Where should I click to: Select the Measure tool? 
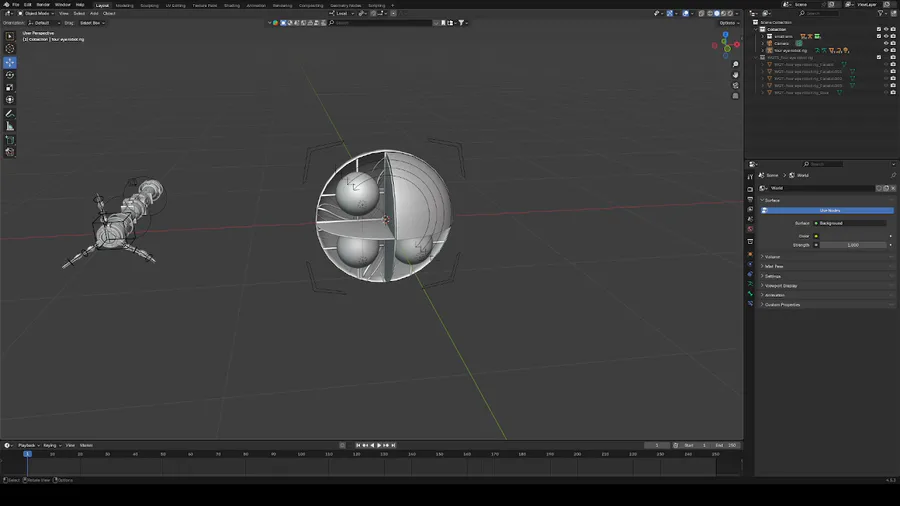[10, 126]
